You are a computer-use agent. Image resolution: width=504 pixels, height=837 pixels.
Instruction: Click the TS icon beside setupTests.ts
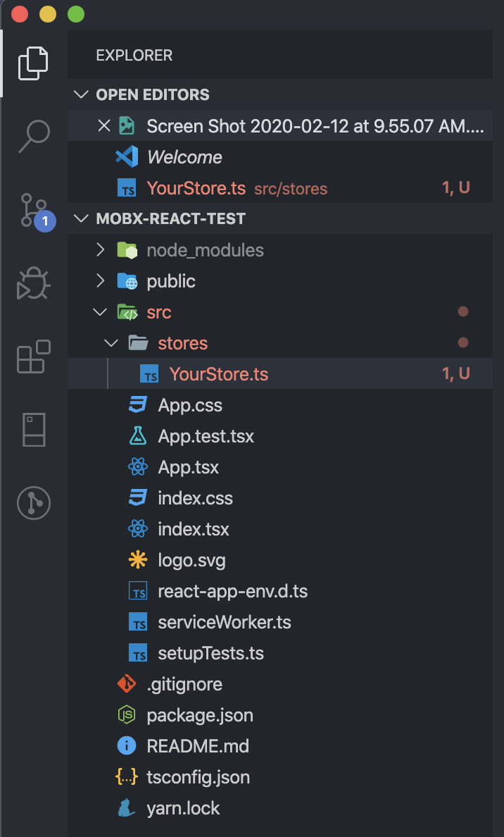138,653
